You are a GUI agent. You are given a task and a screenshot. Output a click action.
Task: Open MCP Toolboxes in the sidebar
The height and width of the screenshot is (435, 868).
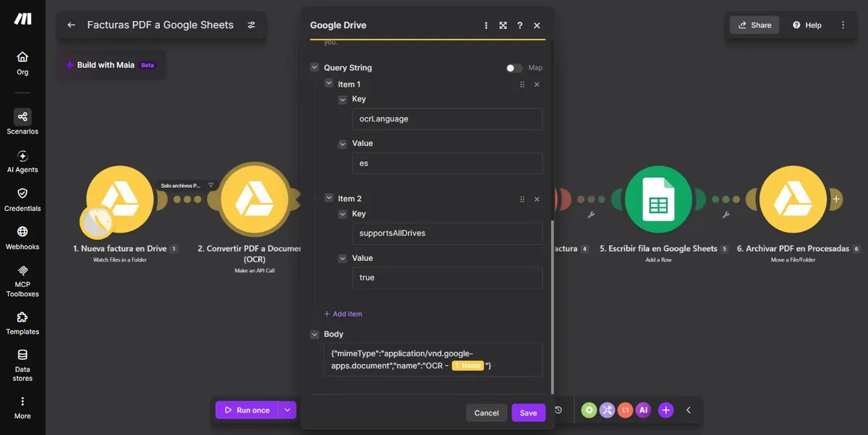tap(22, 280)
